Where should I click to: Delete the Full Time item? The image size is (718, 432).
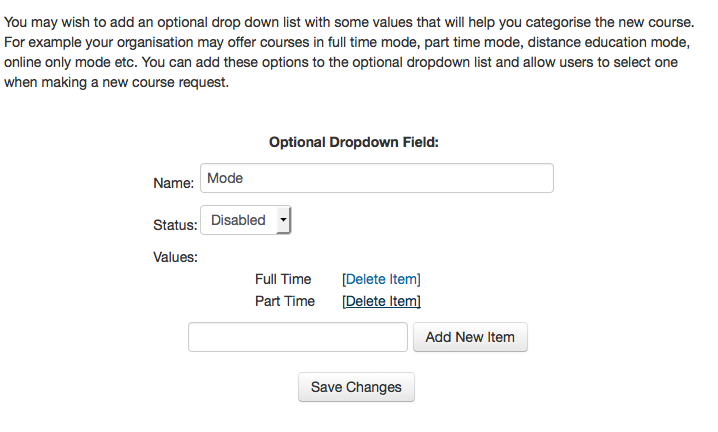tap(381, 279)
